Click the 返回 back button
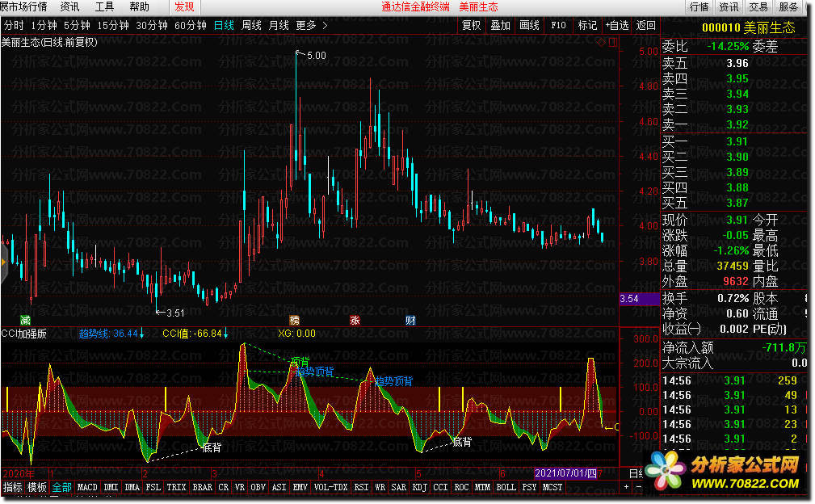 point(646,25)
